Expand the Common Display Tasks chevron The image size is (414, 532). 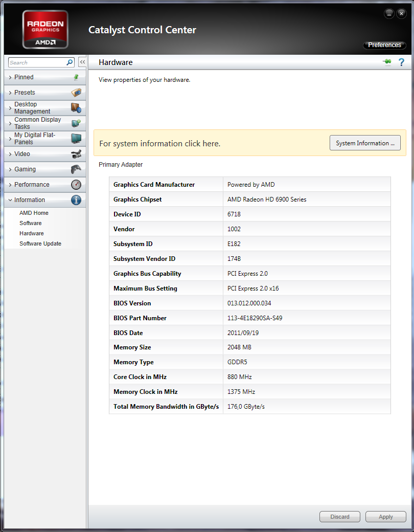click(x=10, y=123)
